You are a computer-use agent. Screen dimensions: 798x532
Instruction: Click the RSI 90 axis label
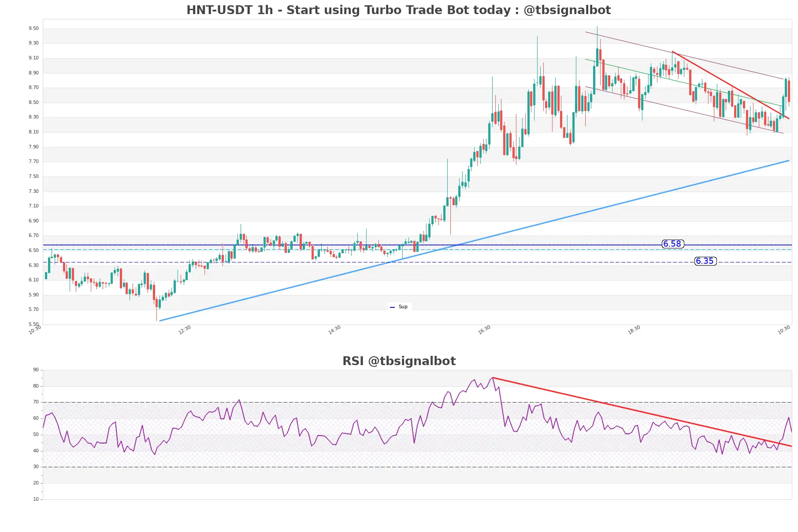pyautogui.click(x=36, y=370)
